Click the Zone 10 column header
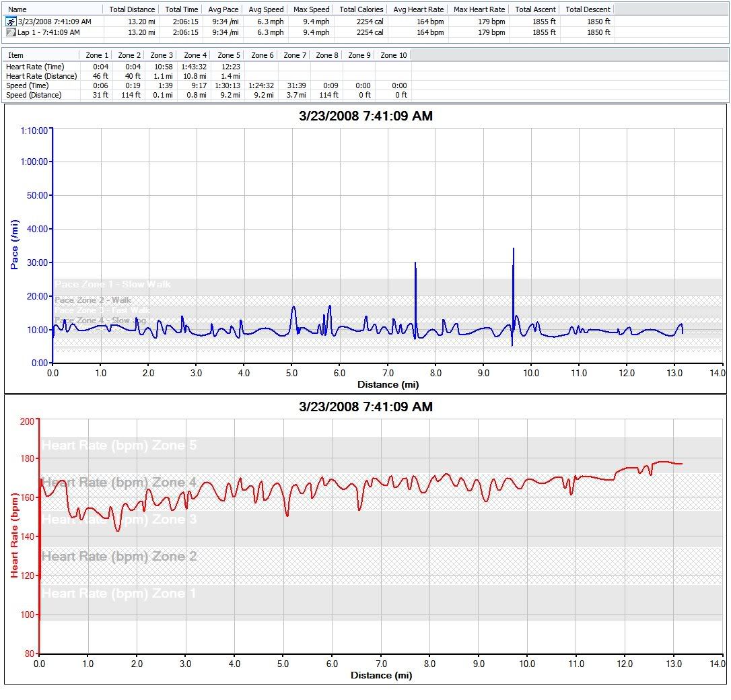Screen dimensions: 731x700 tap(393, 55)
